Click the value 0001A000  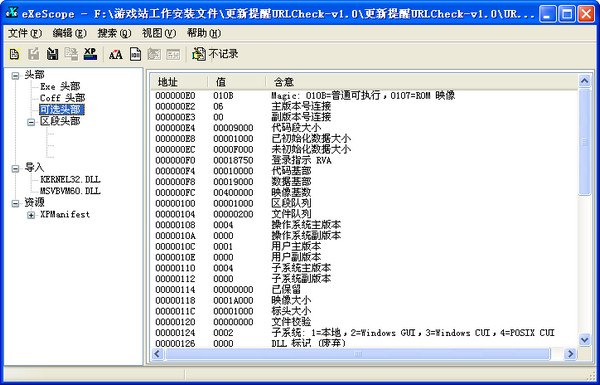(233, 300)
